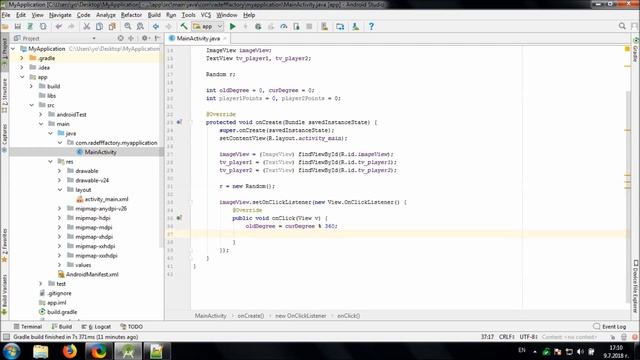Collapse the src folder

(32, 105)
